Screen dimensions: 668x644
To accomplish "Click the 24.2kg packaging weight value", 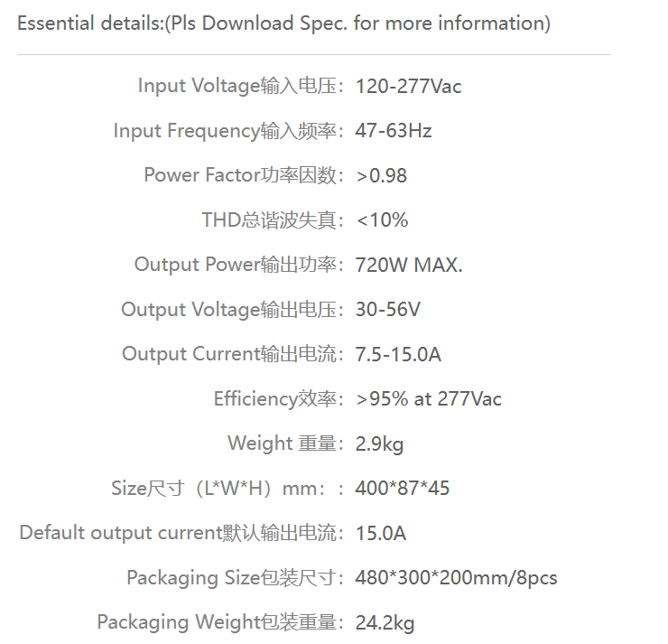I will click(385, 623).
